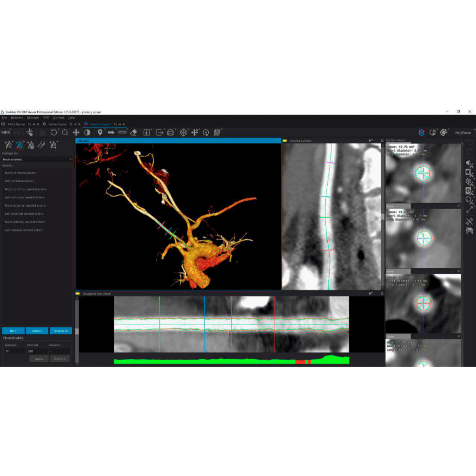Open the DICOM info tool
Viewport: 476px width, 476px height.
point(146,132)
